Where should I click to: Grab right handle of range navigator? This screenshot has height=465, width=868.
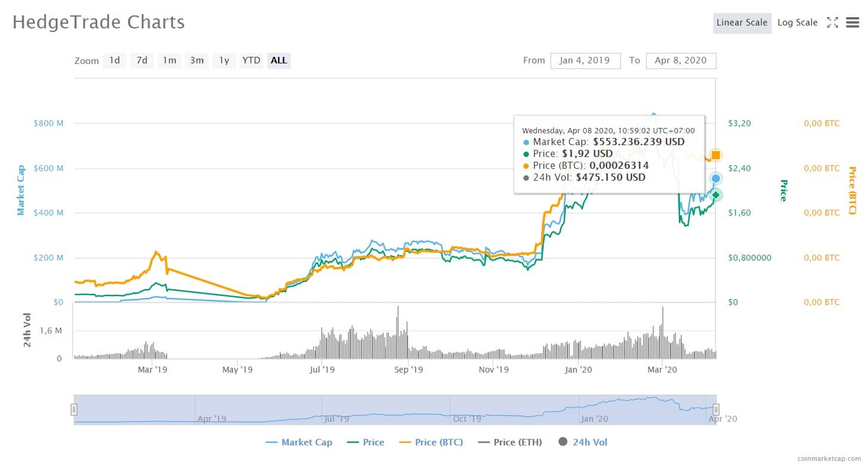point(716,409)
